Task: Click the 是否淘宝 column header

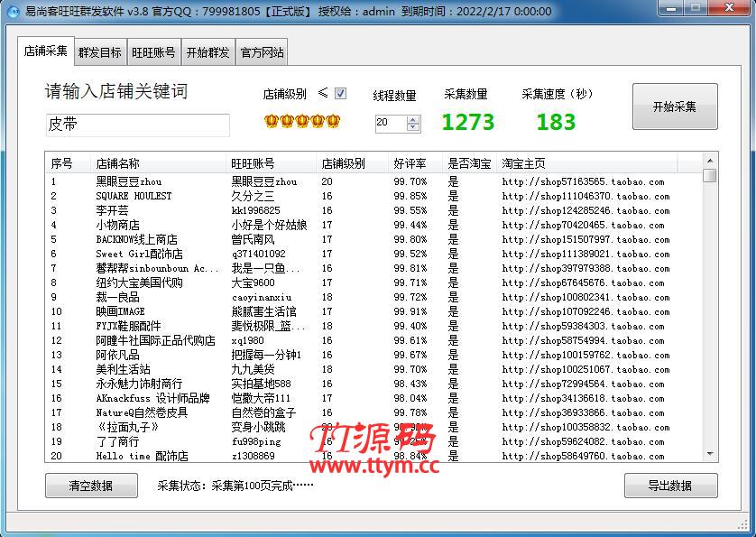Action: tap(470, 163)
